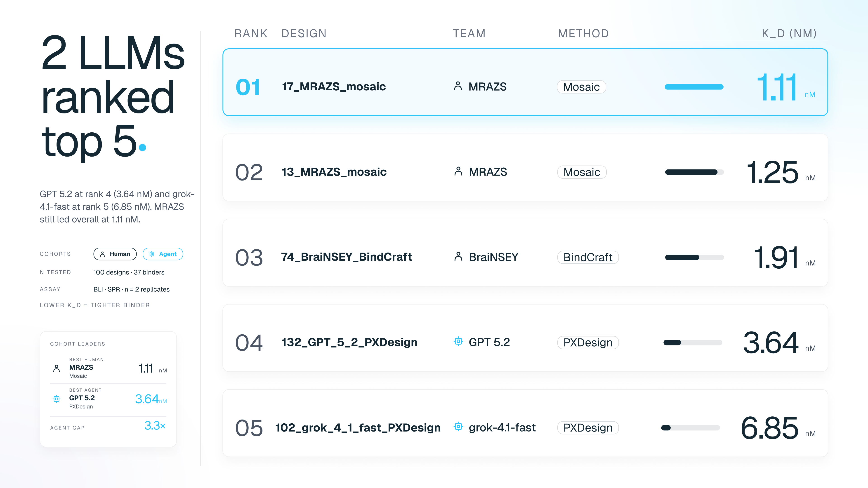Sort by the TEAM column header
This screenshot has height=488, width=868.
tap(469, 33)
